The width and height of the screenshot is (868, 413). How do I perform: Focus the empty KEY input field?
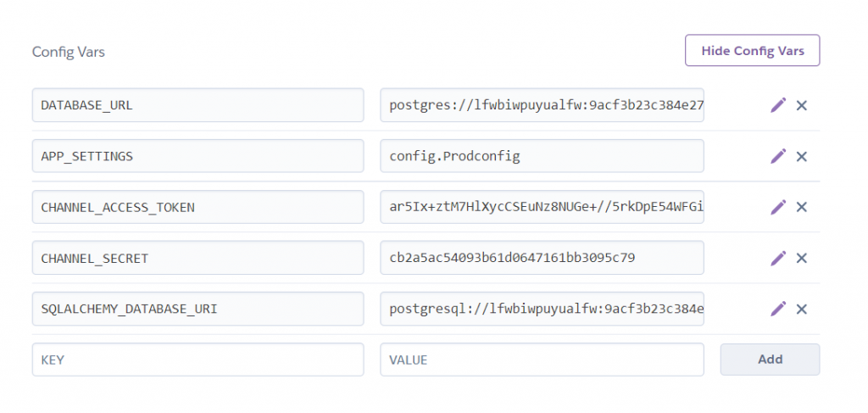[198, 360]
